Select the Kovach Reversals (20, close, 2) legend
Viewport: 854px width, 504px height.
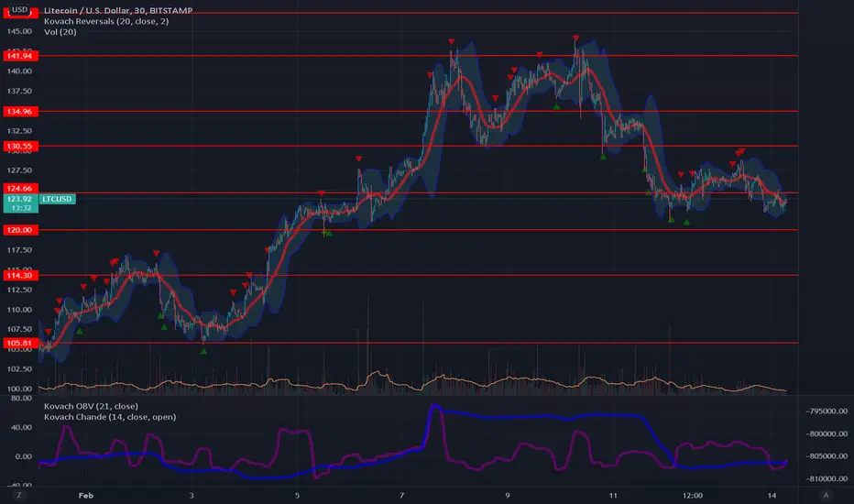point(106,21)
